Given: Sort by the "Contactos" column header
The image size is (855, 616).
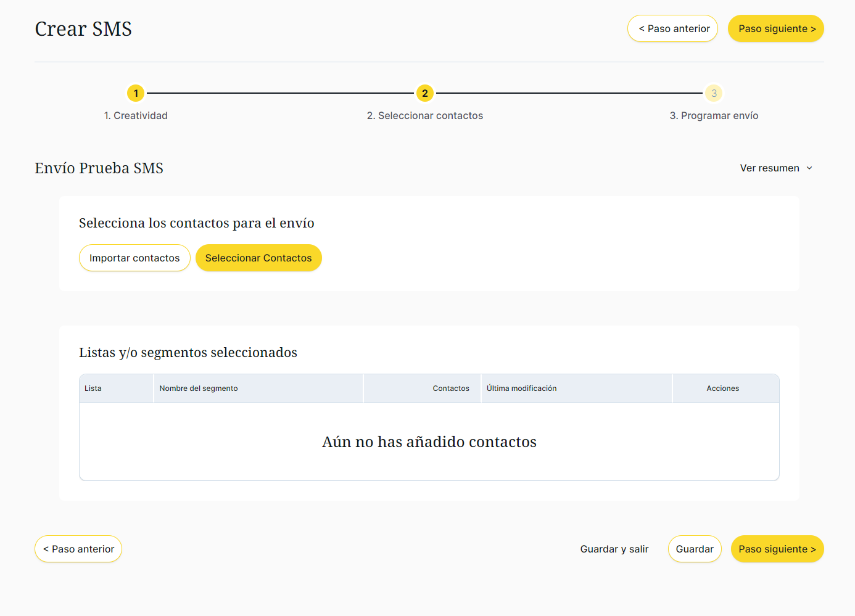Looking at the screenshot, I should 450,388.
